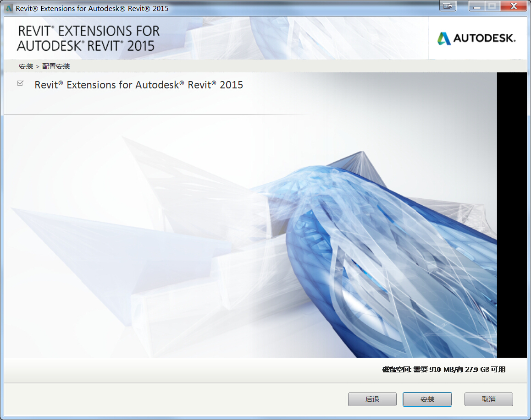The height and width of the screenshot is (420, 531).
Task: Click the disabled maximize window button
Action: pyautogui.click(x=492, y=6)
